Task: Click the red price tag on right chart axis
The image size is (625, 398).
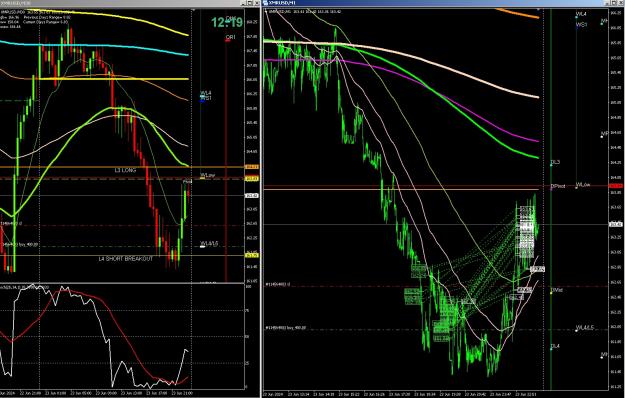Action: [616, 186]
